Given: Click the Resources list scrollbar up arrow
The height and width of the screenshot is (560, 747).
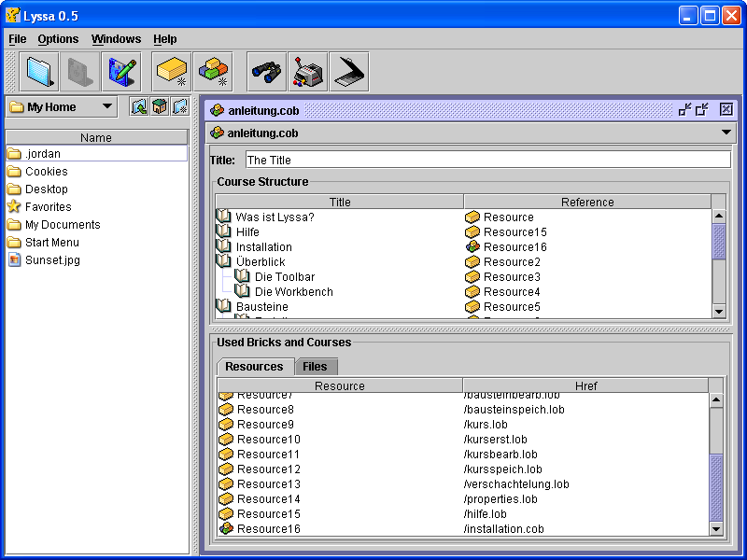Looking at the screenshot, I should [x=716, y=400].
